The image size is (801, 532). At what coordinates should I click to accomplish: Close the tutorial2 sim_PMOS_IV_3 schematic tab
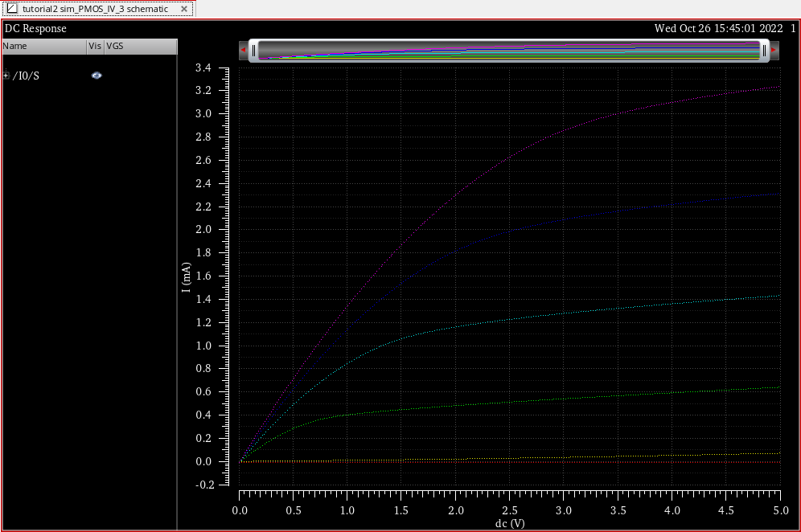tap(184, 9)
